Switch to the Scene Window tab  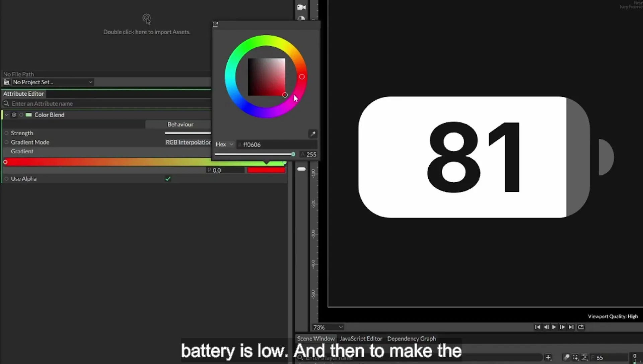[316, 339]
